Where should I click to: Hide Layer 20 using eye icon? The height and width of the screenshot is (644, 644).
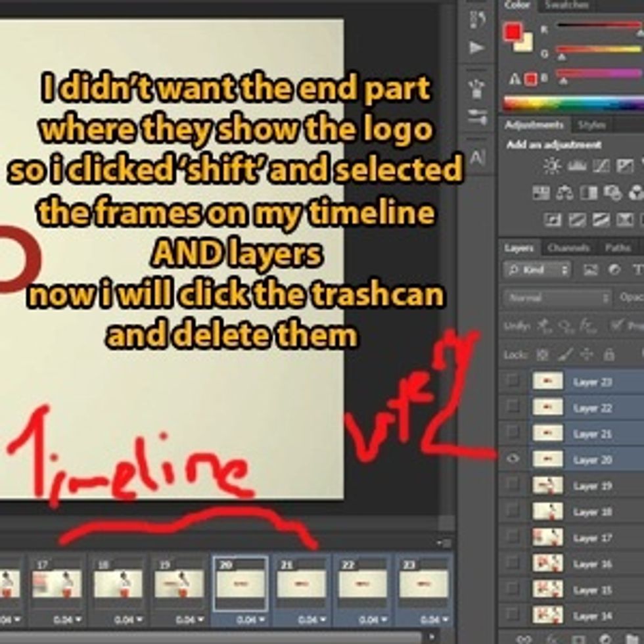(513, 459)
